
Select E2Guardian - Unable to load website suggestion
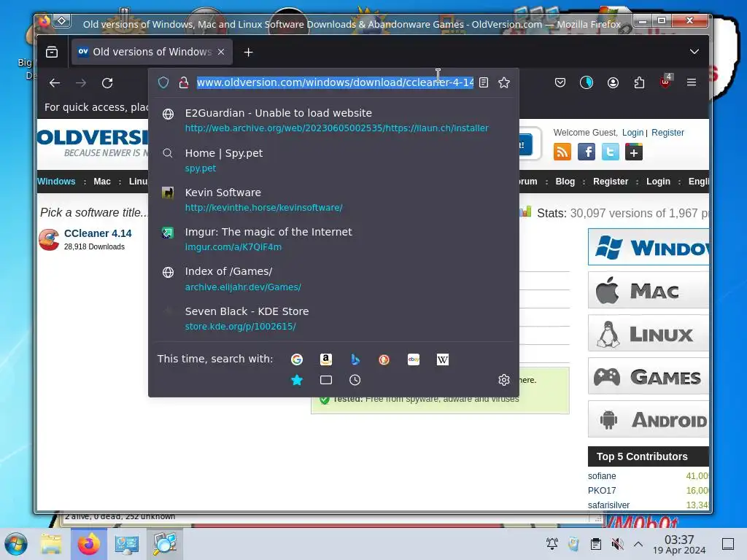[333, 120]
